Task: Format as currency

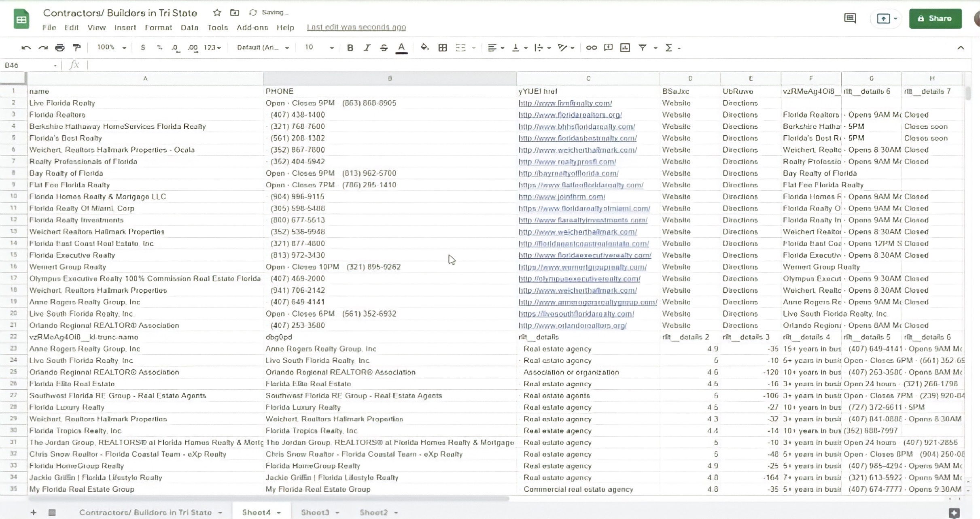Action: [x=143, y=48]
